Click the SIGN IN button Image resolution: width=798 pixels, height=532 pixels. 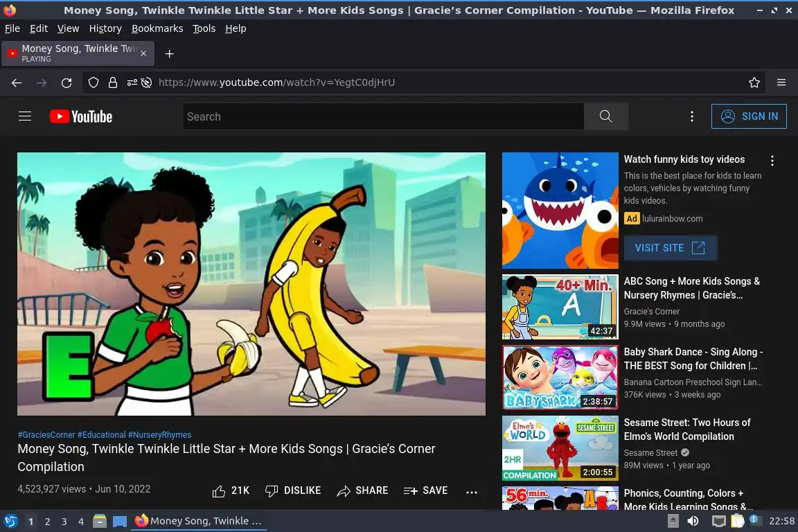(x=749, y=116)
